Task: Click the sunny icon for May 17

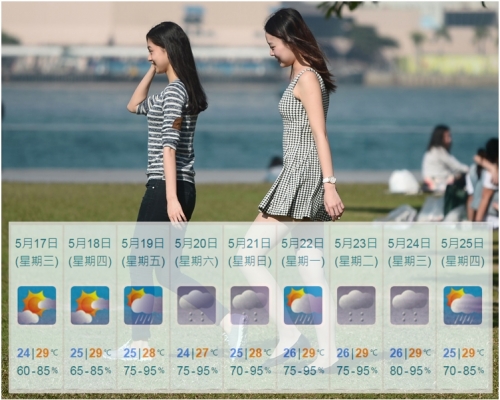Action: click(x=37, y=305)
